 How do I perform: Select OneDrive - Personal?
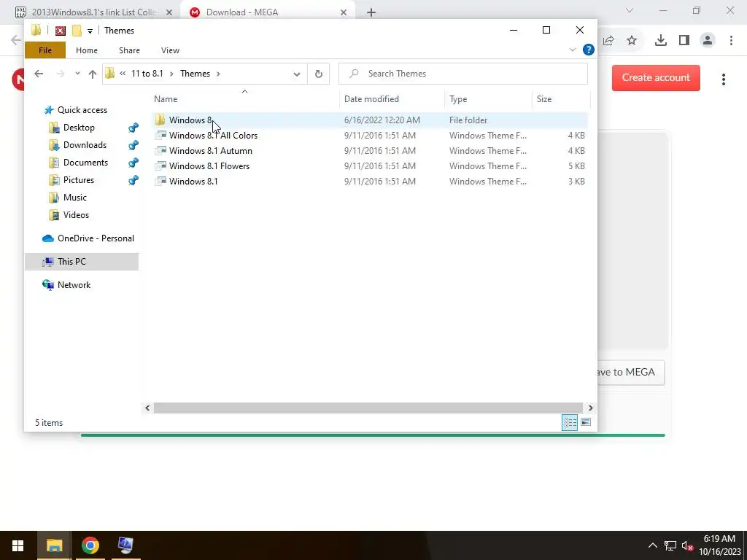pos(96,238)
